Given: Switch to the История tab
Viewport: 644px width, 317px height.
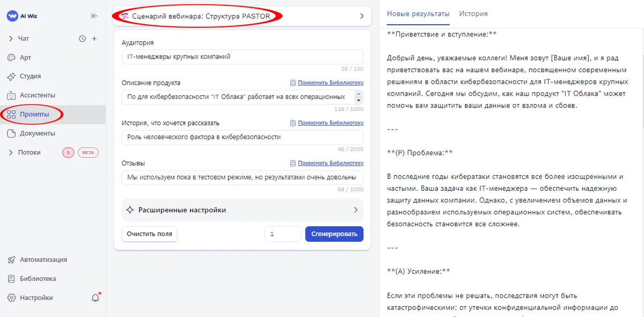Looking at the screenshot, I should coord(473,13).
